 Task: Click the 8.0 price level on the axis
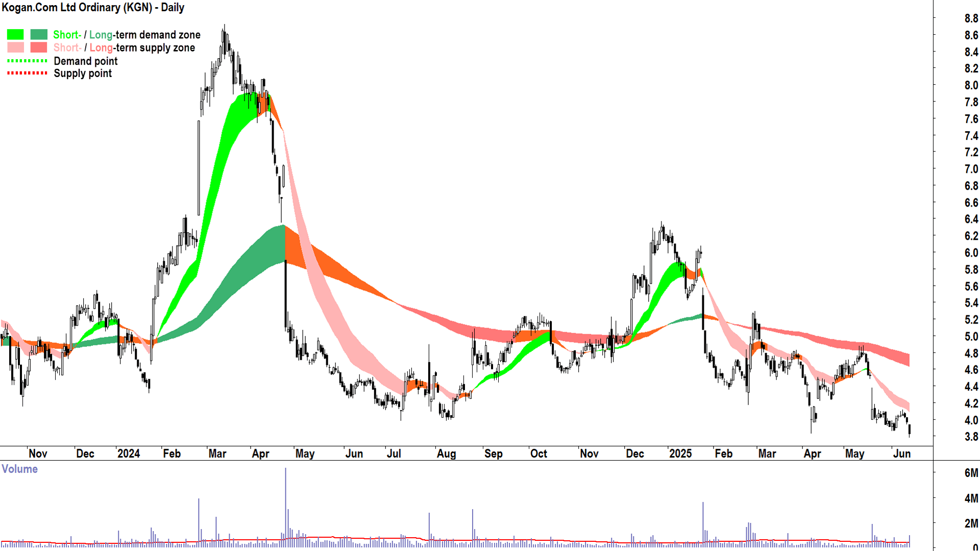[971, 85]
